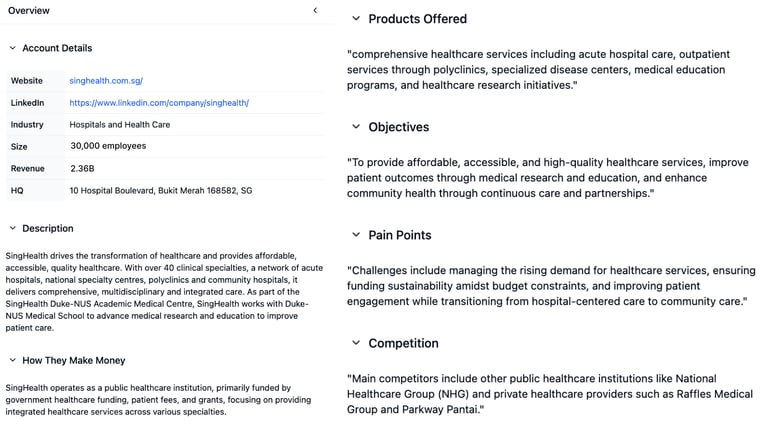Click the Pain Points quoted paragraph
The image size is (768, 431).
point(551,286)
